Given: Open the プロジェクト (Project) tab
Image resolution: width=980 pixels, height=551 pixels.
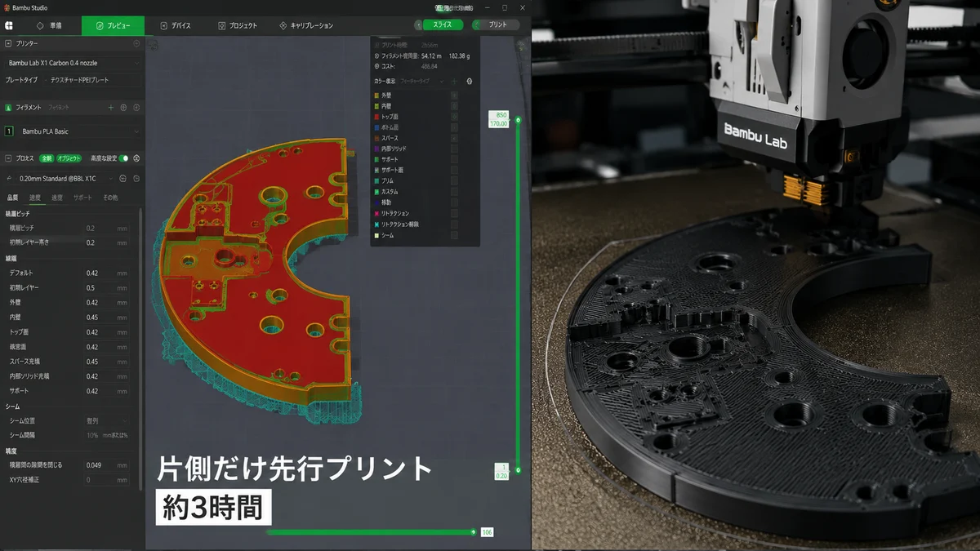Looking at the screenshot, I should click(238, 25).
